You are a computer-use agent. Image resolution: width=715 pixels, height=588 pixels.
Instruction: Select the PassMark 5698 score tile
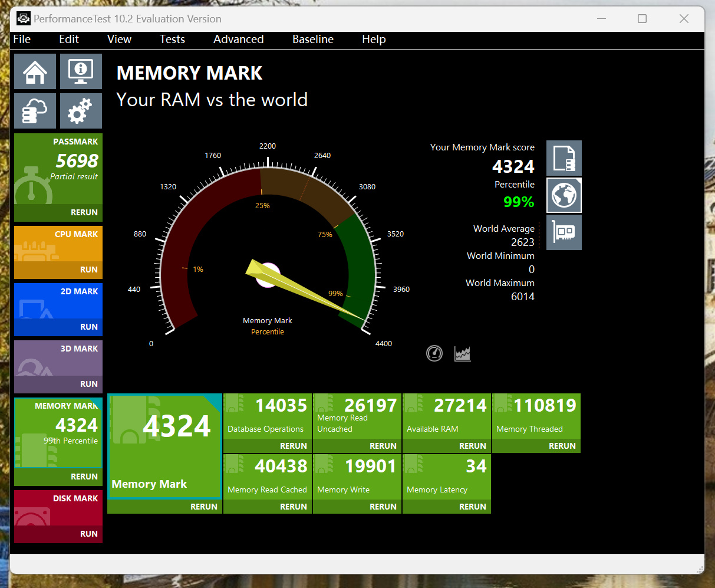[58, 169]
